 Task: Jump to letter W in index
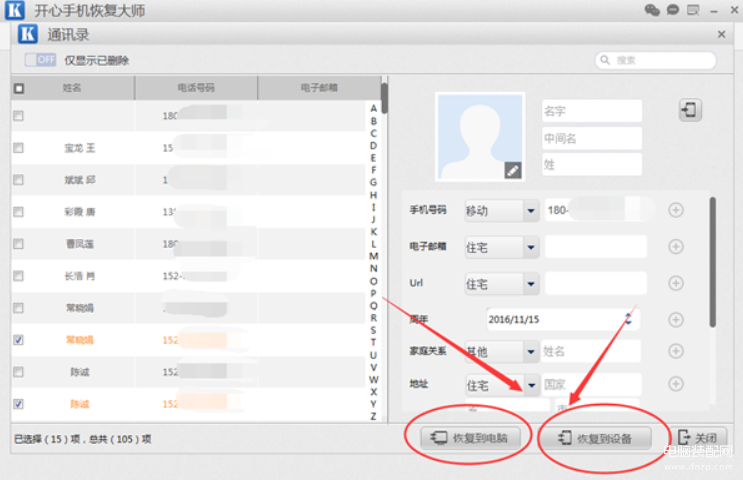(373, 380)
